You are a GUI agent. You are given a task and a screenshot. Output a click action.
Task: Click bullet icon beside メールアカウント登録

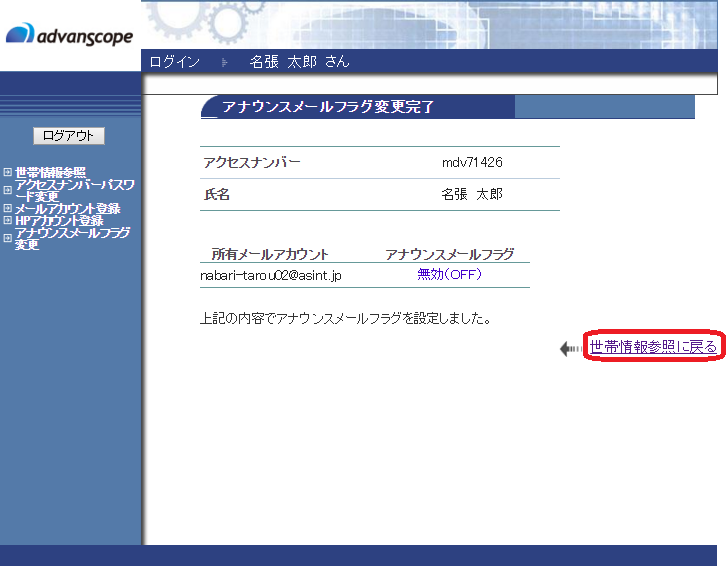(7, 208)
